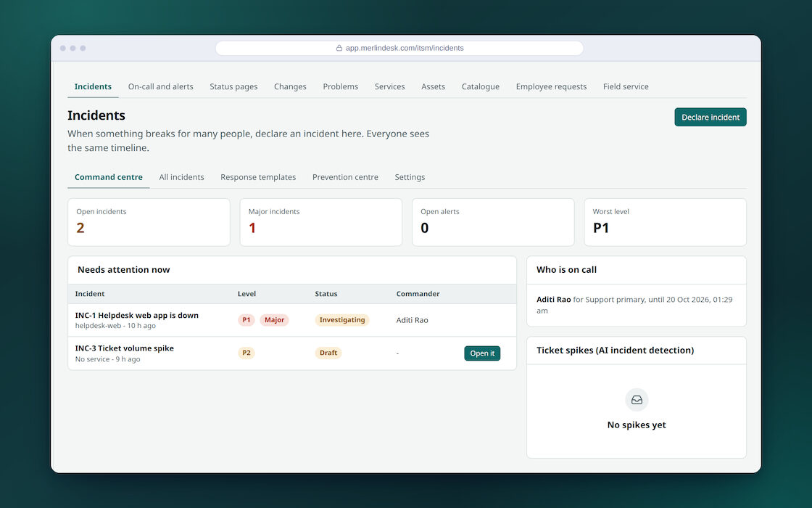Image resolution: width=812 pixels, height=508 pixels.
Task: Select the Services tab
Action: click(x=389, y=86)
